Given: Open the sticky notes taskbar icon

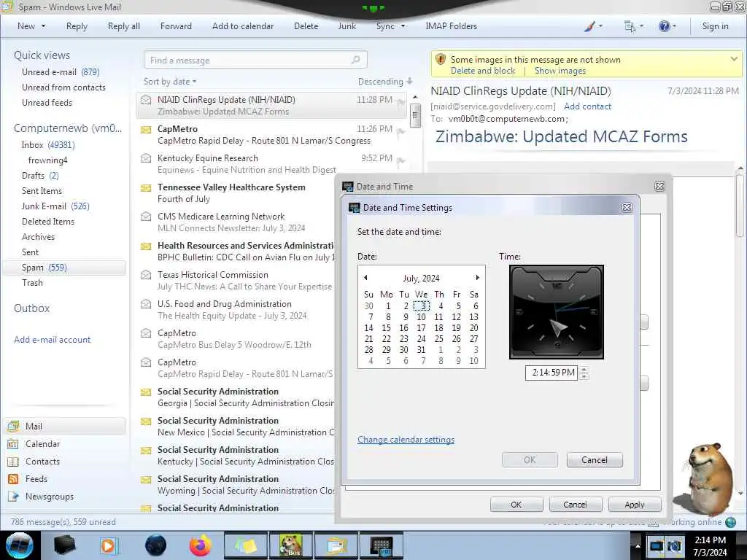Looking at the screenshot, I should coord(245,545).
